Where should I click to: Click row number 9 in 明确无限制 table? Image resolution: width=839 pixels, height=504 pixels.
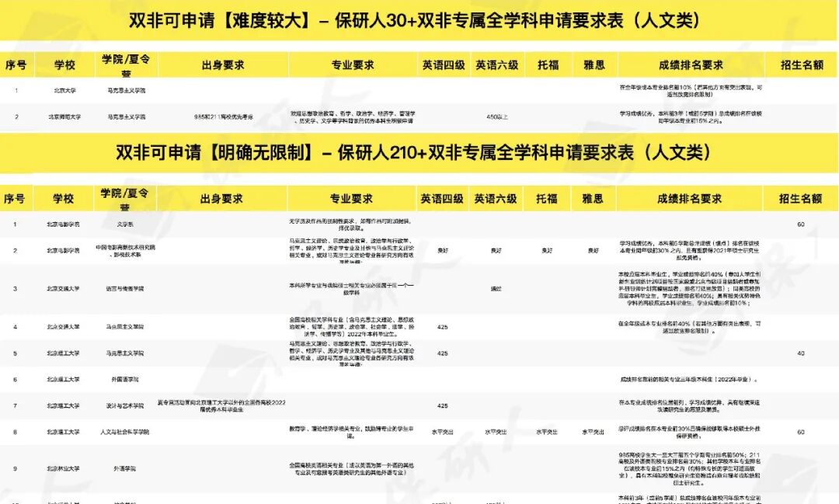tap(15, 469)
